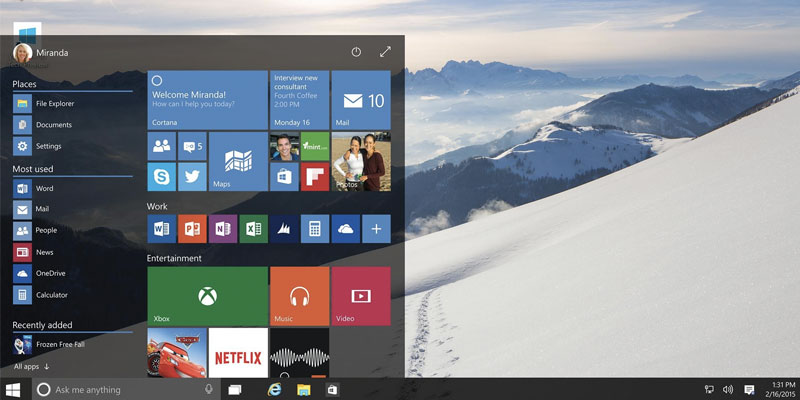The image size is (800, 400).
Task: Launch the Twitter tile
Action: click(x=192, y=177)
